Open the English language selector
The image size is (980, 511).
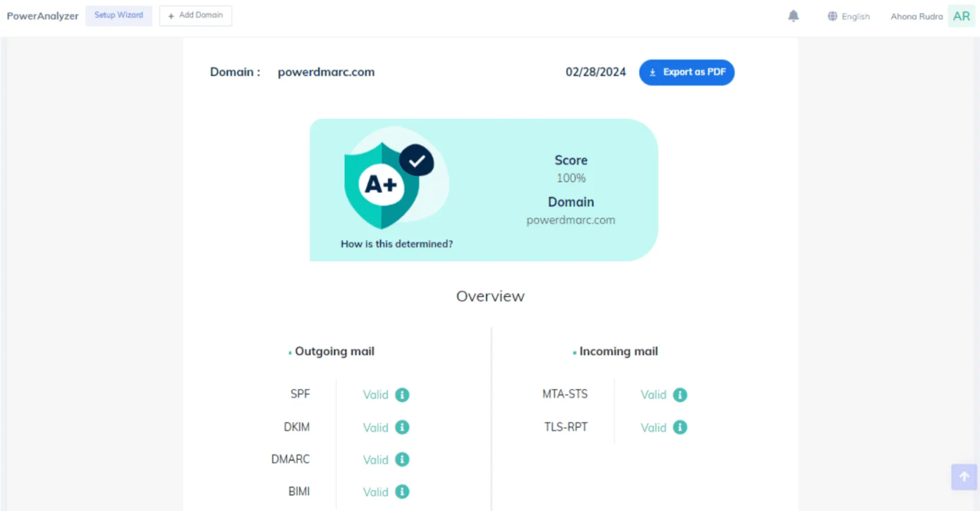pos(849,17)
